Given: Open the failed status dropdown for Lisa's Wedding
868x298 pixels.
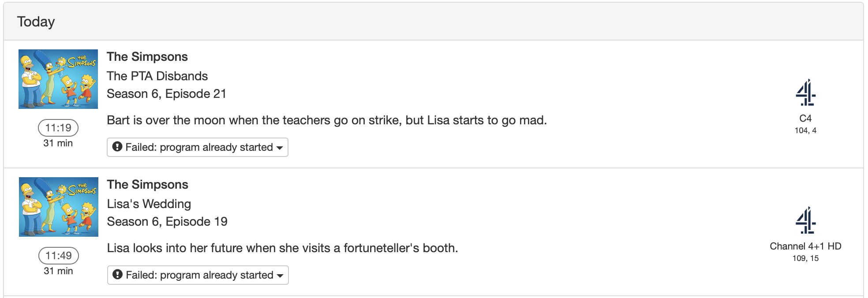Looking at the screenshot, I should coord(198,275).
